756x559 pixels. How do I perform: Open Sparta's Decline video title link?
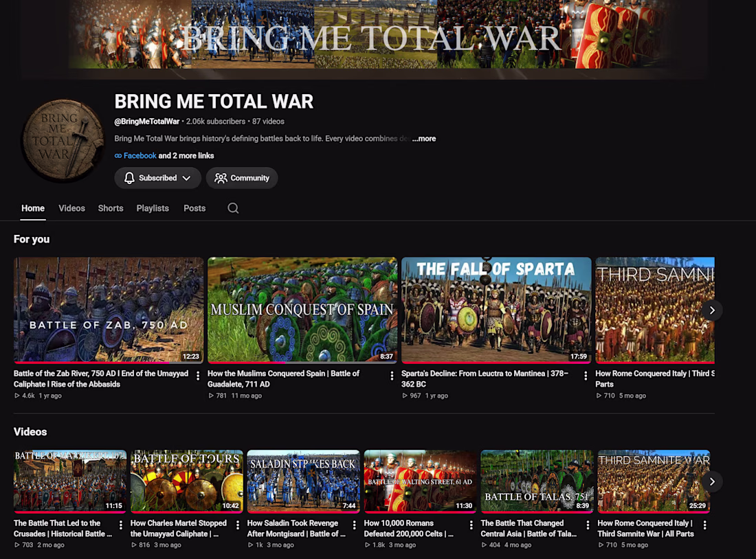[x=485, y=379]
